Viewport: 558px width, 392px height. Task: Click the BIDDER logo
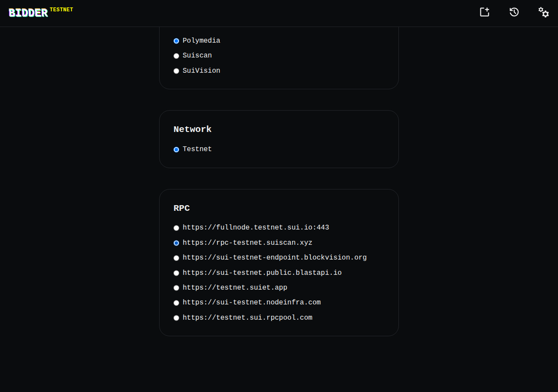[x=28, y=13]
